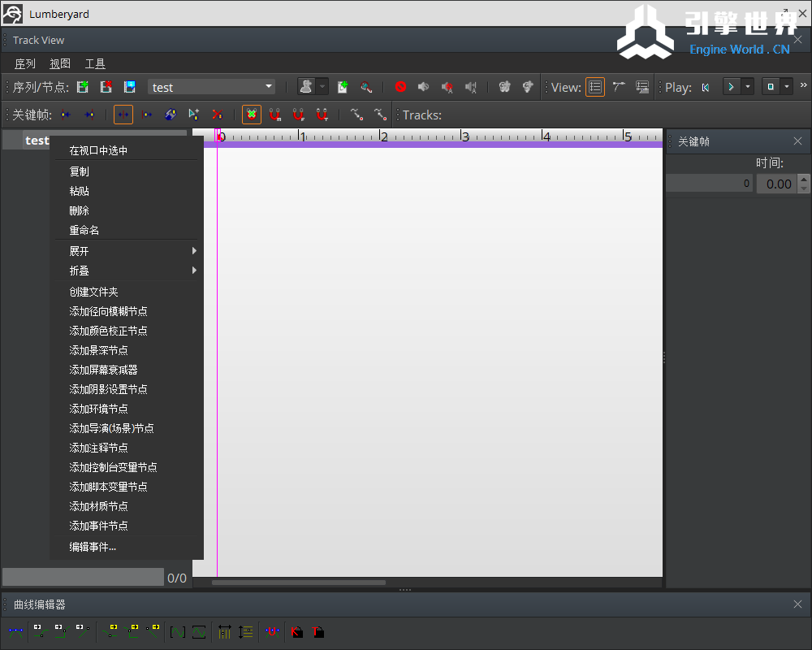Choose 编辑事件... in the context menu
Image resolution: width=812 pixels, height=650 pixels.
127,547
